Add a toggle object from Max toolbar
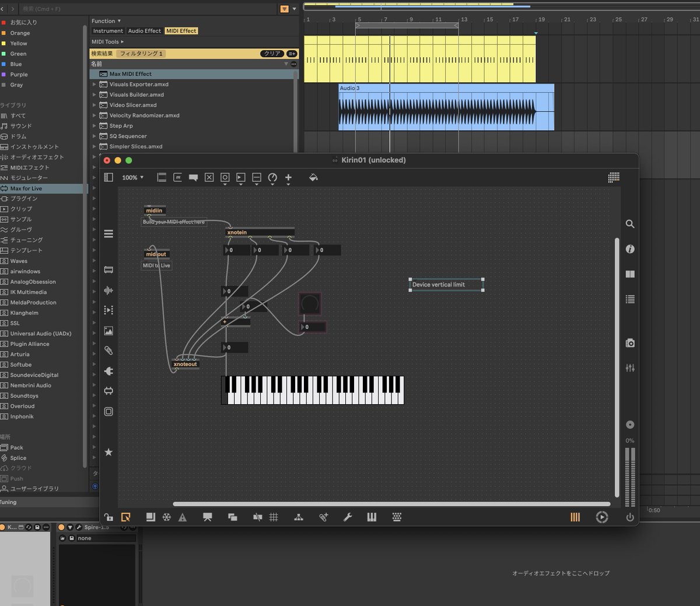Screen dimensions: 700x606 209,177
